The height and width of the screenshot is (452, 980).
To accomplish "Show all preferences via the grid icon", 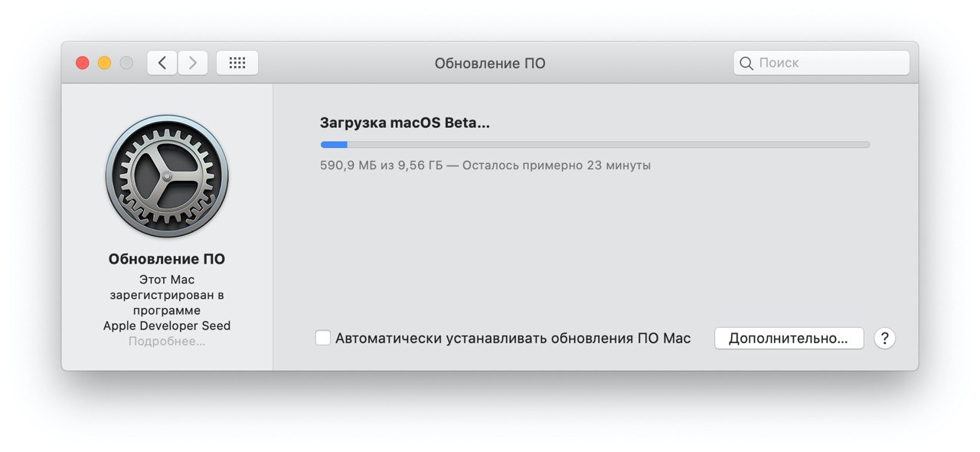I will click(x=237, y=63).
